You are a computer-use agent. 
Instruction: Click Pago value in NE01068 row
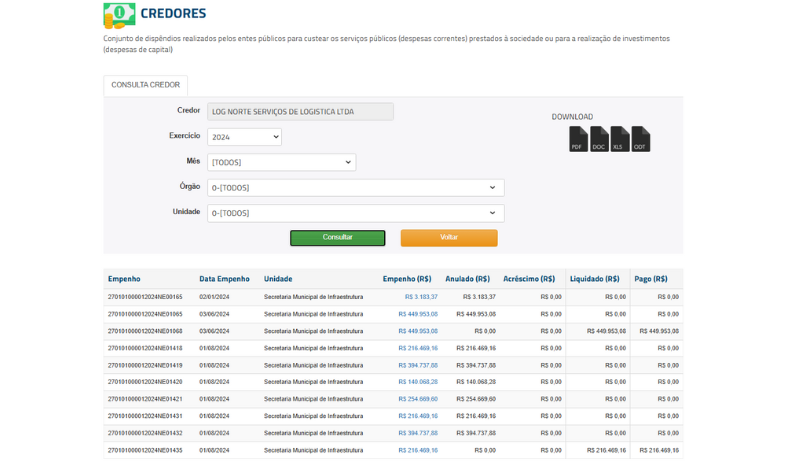pyautogui.click(x=659, y=331)
